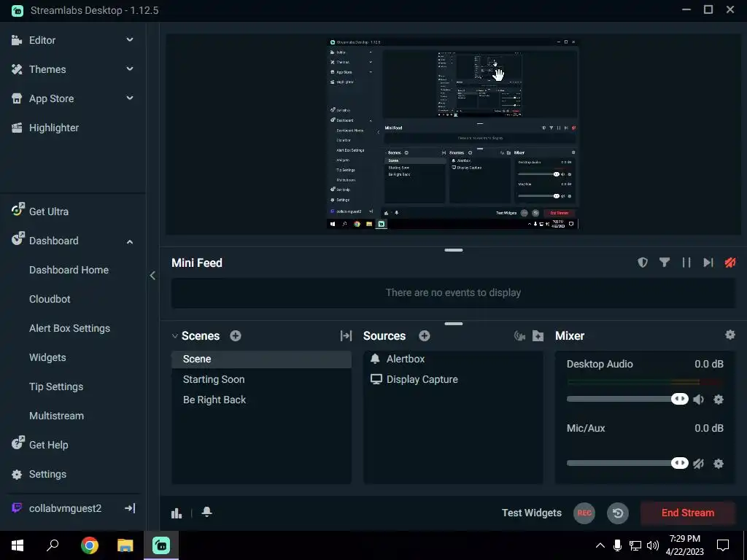Add a new source with the plus icon
The height and width of the screenshot is (560, 747).
pos(425,335)
